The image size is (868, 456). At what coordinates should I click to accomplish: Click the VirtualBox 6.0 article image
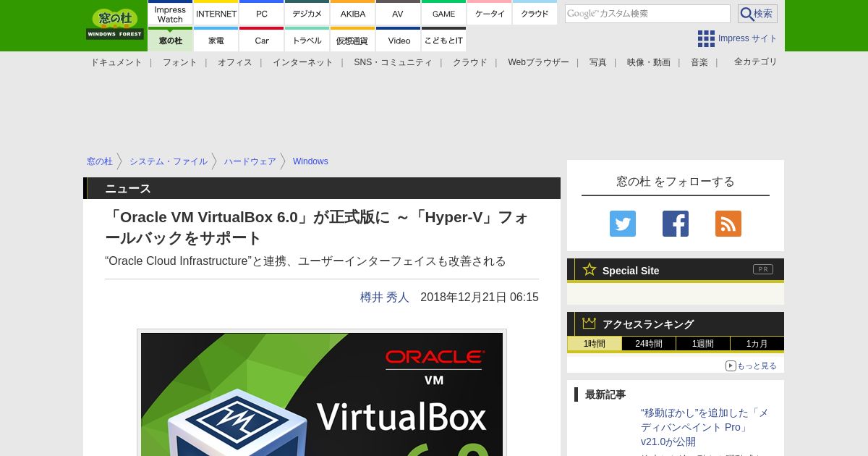[x=322, y=394]
